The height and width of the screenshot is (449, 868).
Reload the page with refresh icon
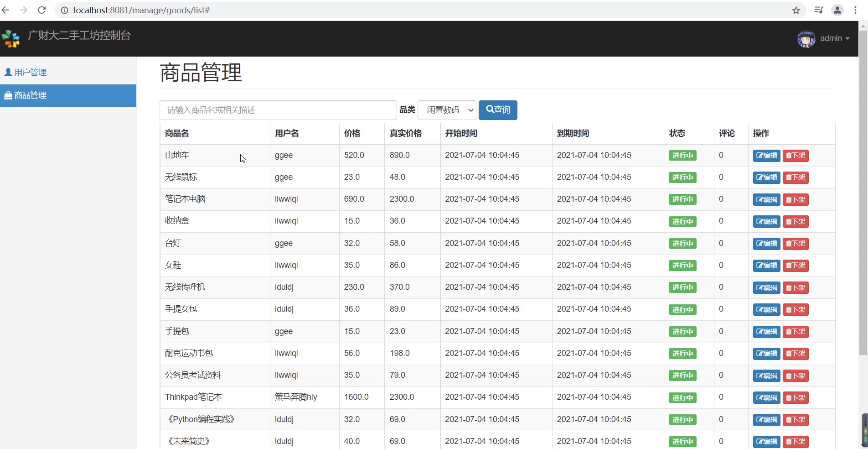click(x=41, y=10)
